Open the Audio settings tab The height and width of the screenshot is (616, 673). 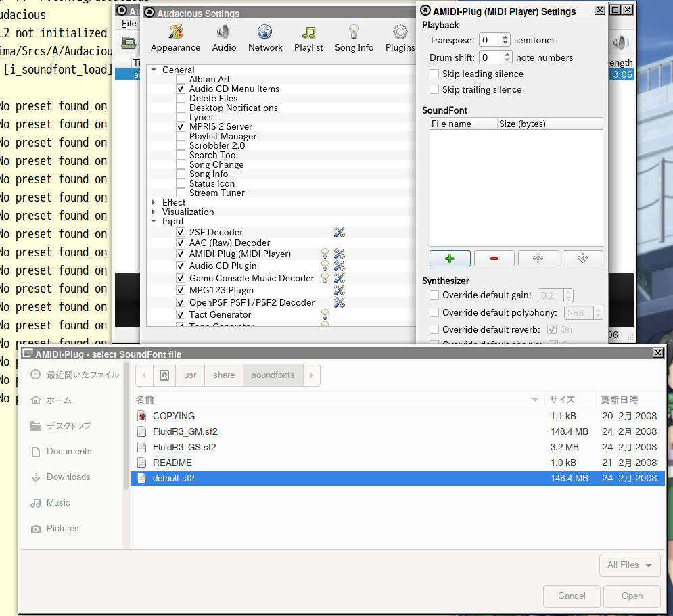click(x=224, y=38)
